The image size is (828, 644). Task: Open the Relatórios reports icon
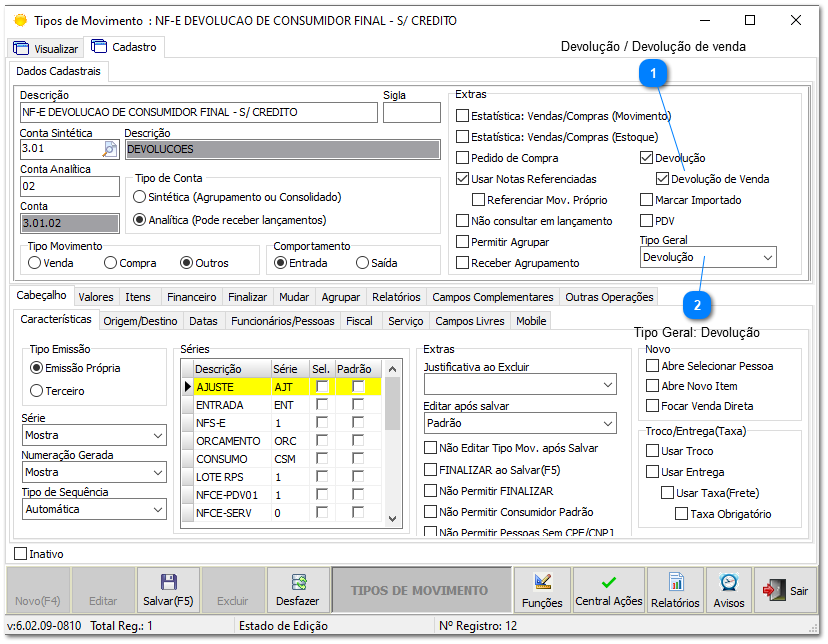[676, 583]
